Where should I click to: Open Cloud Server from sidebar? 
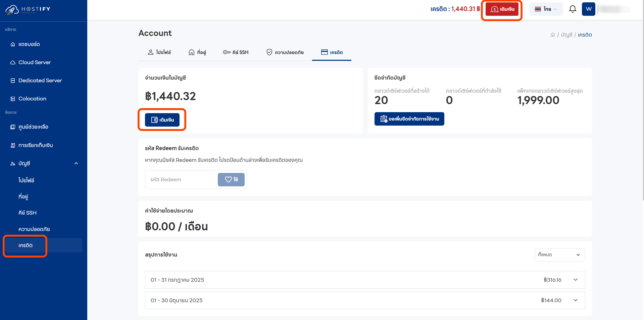[34, 62]
